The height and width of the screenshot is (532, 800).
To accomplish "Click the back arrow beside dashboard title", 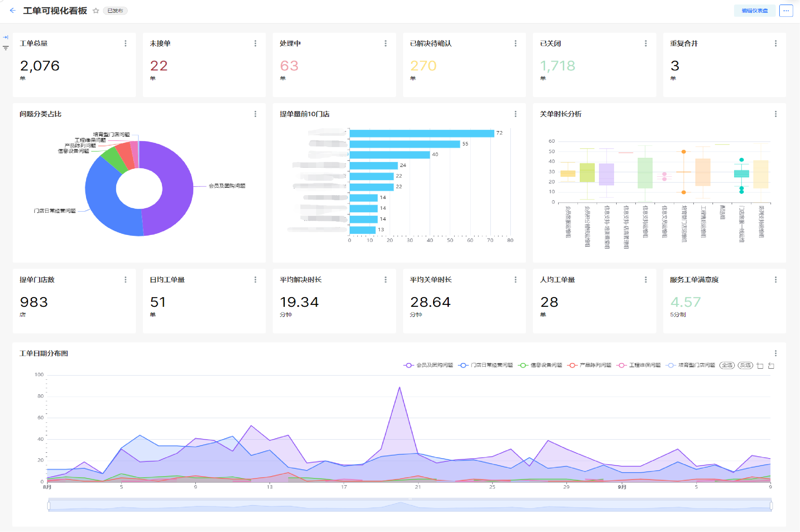I will point(13,11).
